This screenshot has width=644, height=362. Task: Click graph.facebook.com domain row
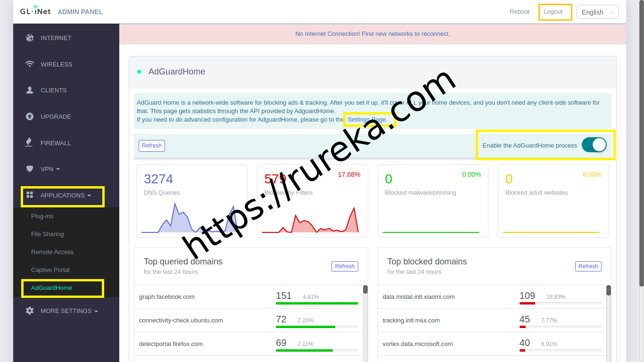[x=248, y=297]
